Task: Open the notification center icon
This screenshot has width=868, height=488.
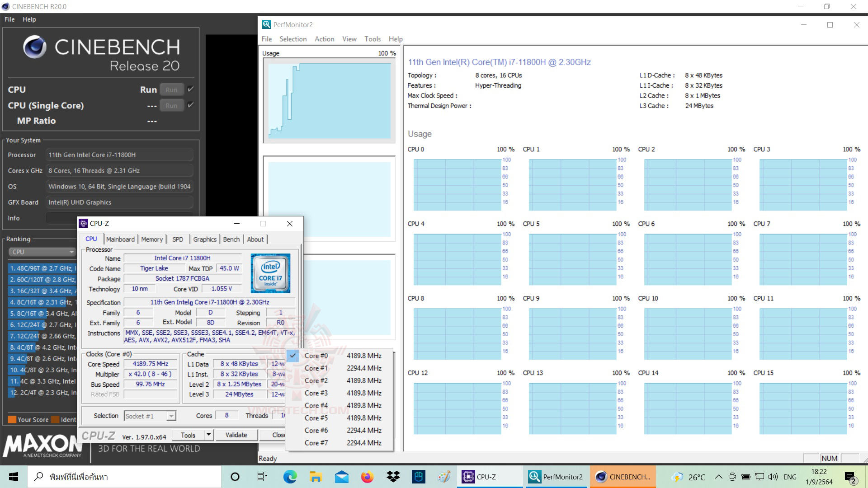Action: [x=850, y=477]
